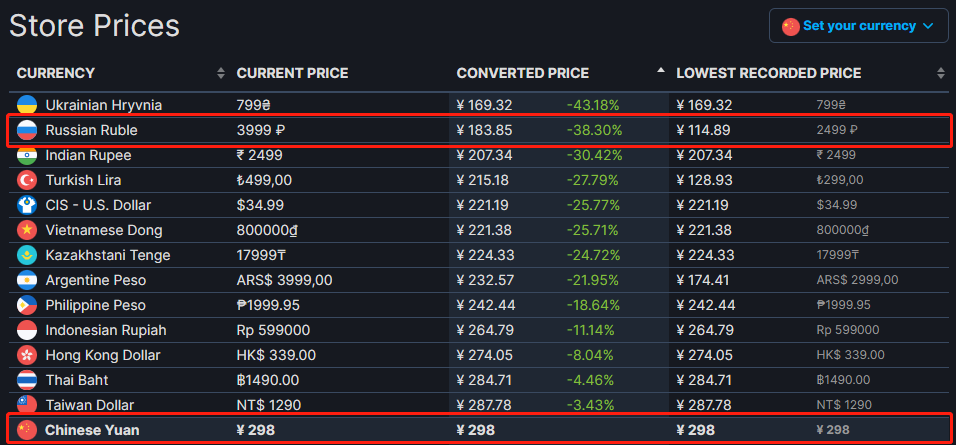Screen dimensions: 956x445
Task: Click the Argentine flag icon
Action: click(27, 280)
